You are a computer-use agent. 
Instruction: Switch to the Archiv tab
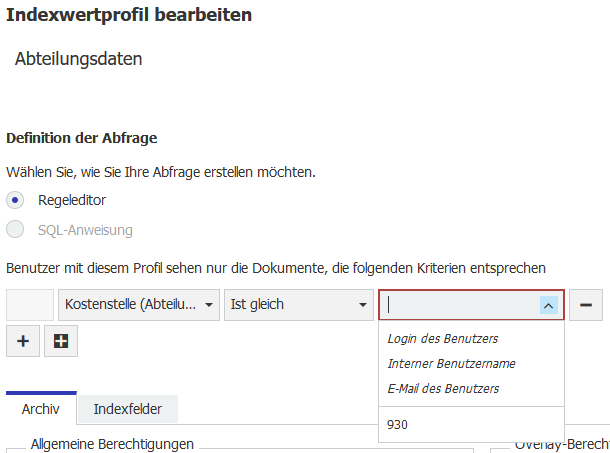[x=41, y=408]
